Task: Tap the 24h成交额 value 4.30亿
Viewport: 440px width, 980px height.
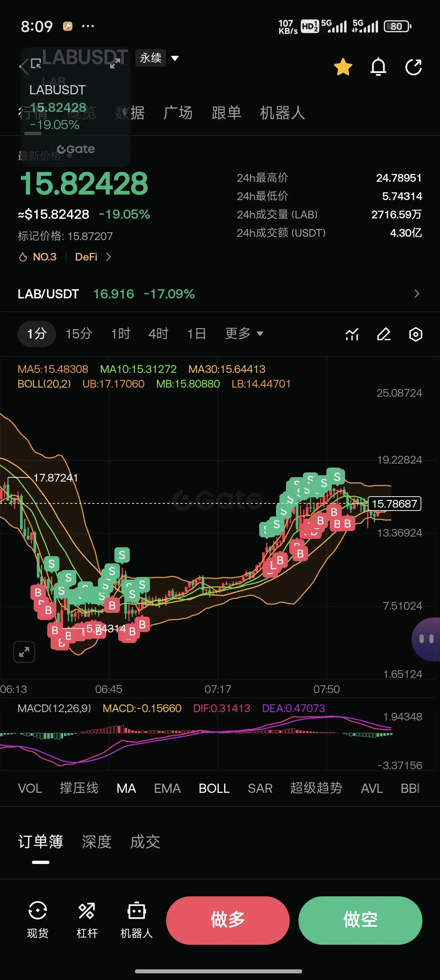Action: pos(406,232)
